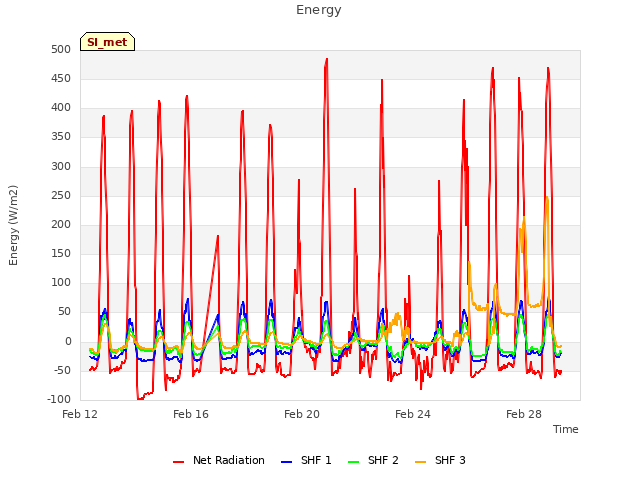Select the Net Radiation legend entry

click(x=219, y=460)
